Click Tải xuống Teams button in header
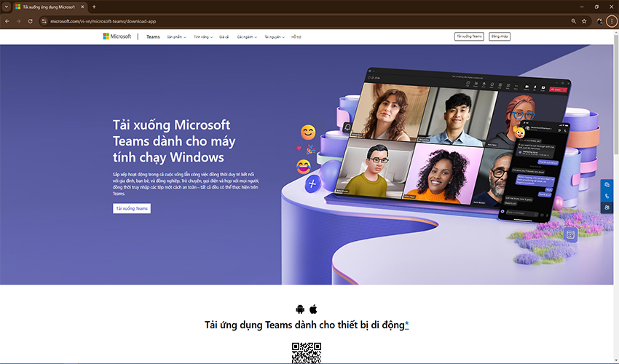The height and width of the screenshot is (364, 619). pos(469,36)
